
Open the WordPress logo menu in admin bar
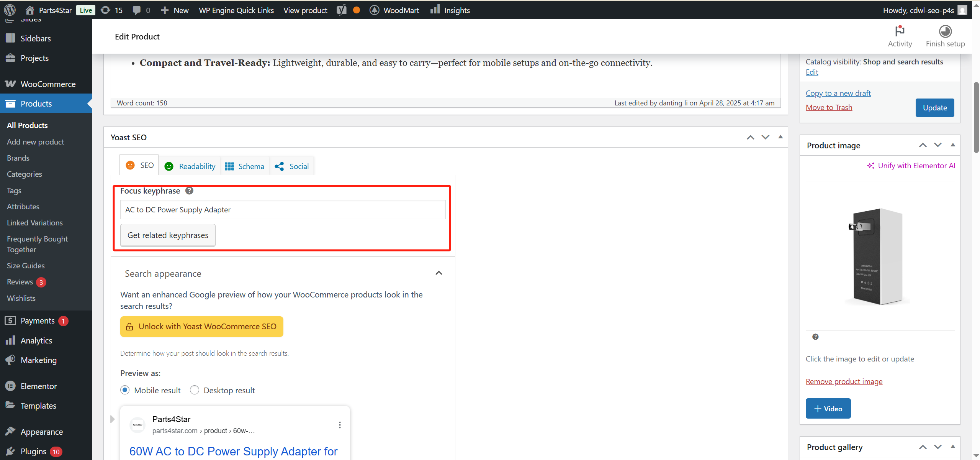tap(10, 10)
